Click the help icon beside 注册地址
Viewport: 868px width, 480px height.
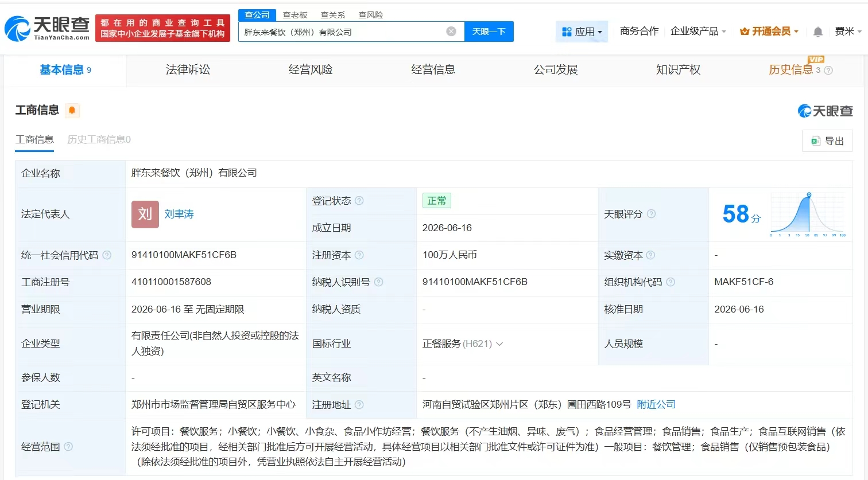[x=359, y=405]
